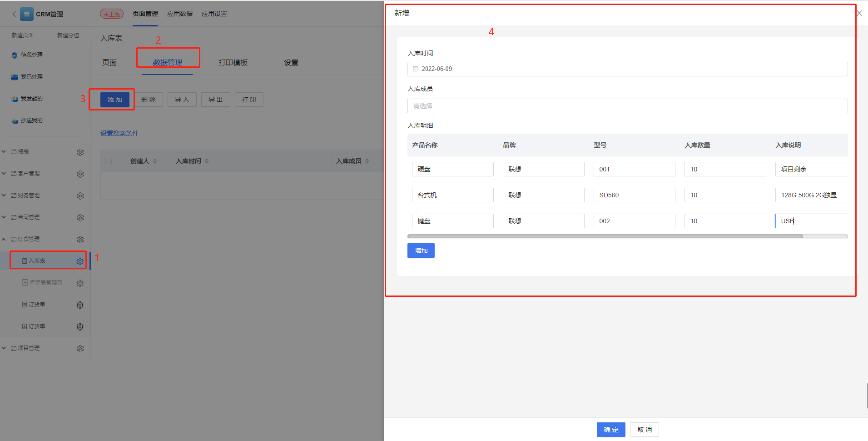Open the 打印模板 tab

point(233,63)
